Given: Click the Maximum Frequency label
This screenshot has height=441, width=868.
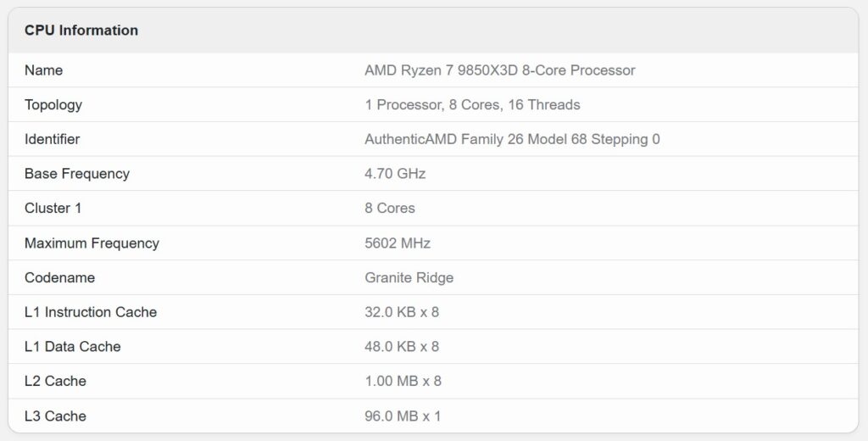Looking at the screenshot, I should (x=92, y=243).
